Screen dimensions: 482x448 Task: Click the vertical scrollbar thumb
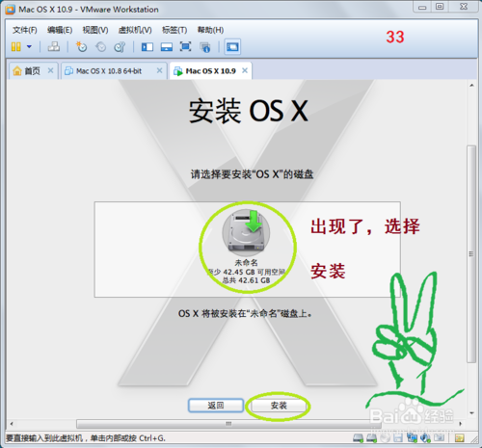coord(471,253)
